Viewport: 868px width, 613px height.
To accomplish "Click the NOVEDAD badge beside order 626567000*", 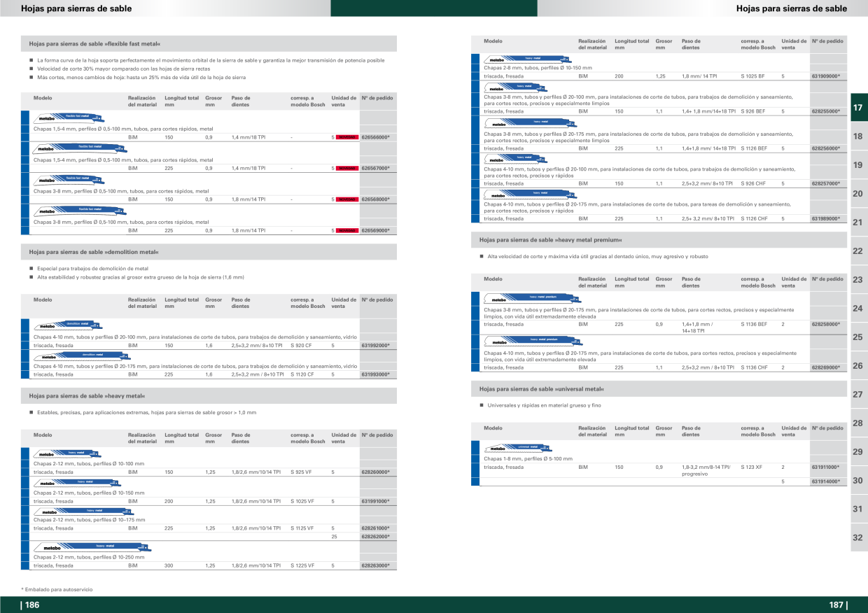I will [347, 169].
